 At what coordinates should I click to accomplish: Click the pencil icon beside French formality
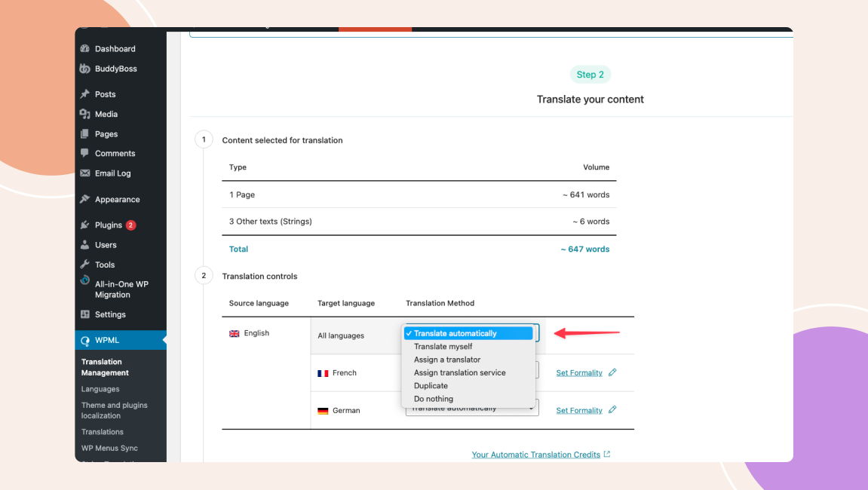pyautogui.click(x=612, y=372)
